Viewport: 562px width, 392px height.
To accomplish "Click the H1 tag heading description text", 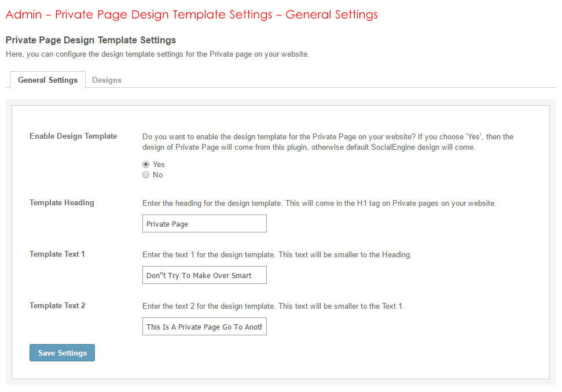I will click(x=319, y=204).
